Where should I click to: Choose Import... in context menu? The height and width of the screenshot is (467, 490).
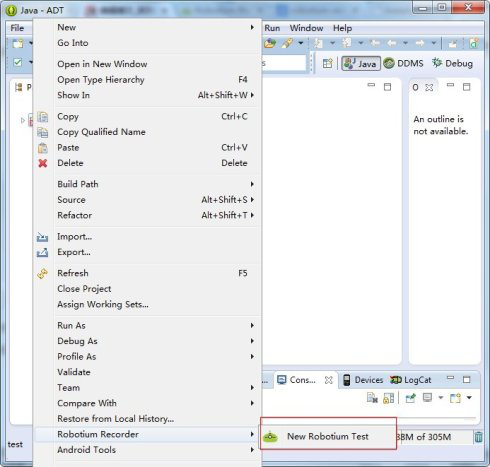click(x=147, y=237)
